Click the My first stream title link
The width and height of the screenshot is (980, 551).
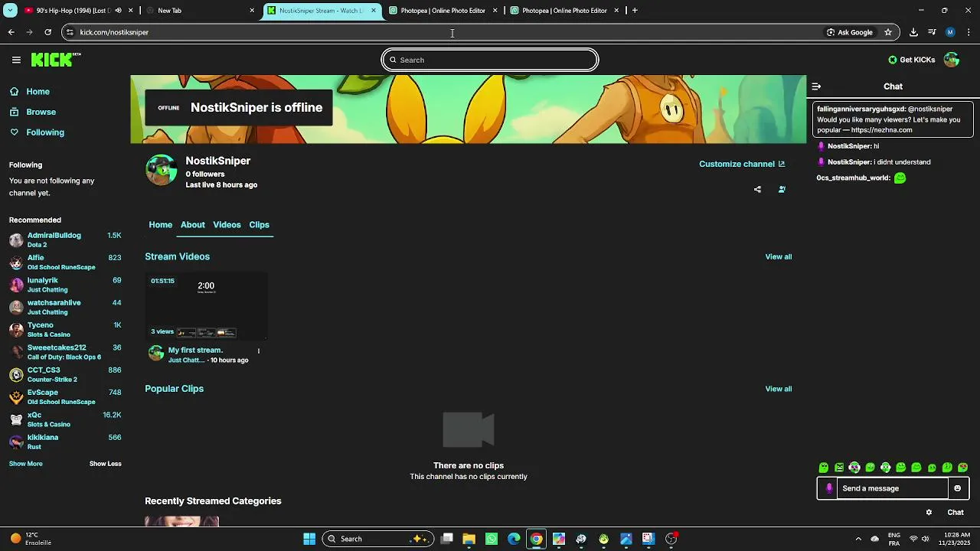(195, 350)
